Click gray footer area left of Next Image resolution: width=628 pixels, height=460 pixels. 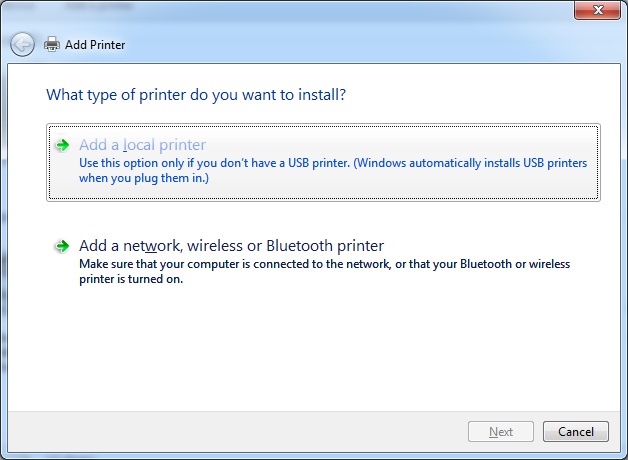pyautogui.click(x=250, y=432)
